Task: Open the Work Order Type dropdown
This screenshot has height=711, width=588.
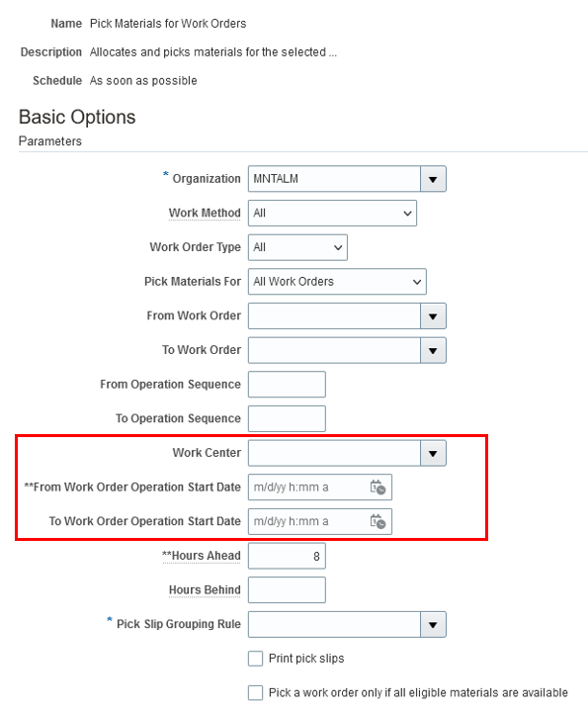Action: (297, 247)
